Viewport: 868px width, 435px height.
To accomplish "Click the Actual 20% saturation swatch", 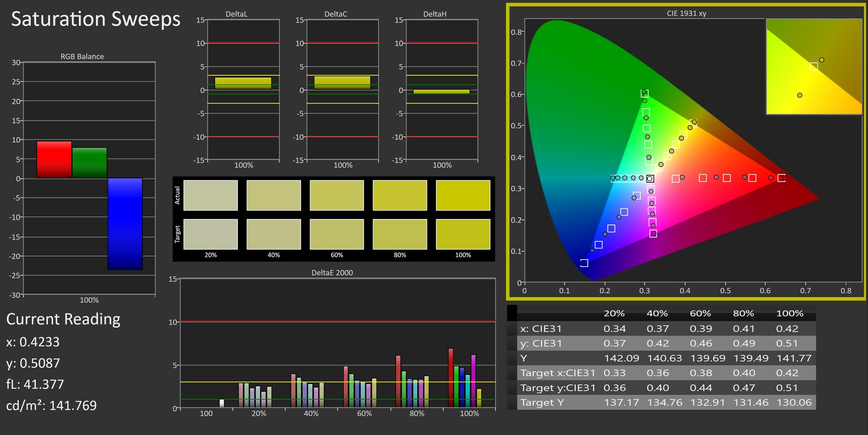I will pos(211,195).
